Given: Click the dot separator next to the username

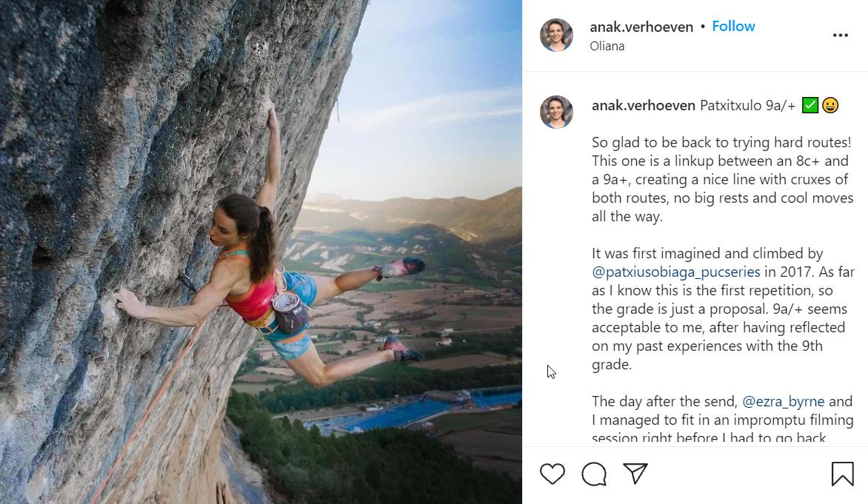Looking at the screenshot, I should pos(701,26).
